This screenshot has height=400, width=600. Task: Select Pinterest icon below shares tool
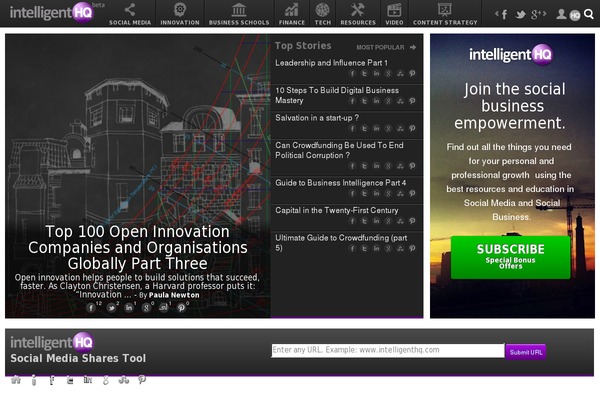[142, 380]
